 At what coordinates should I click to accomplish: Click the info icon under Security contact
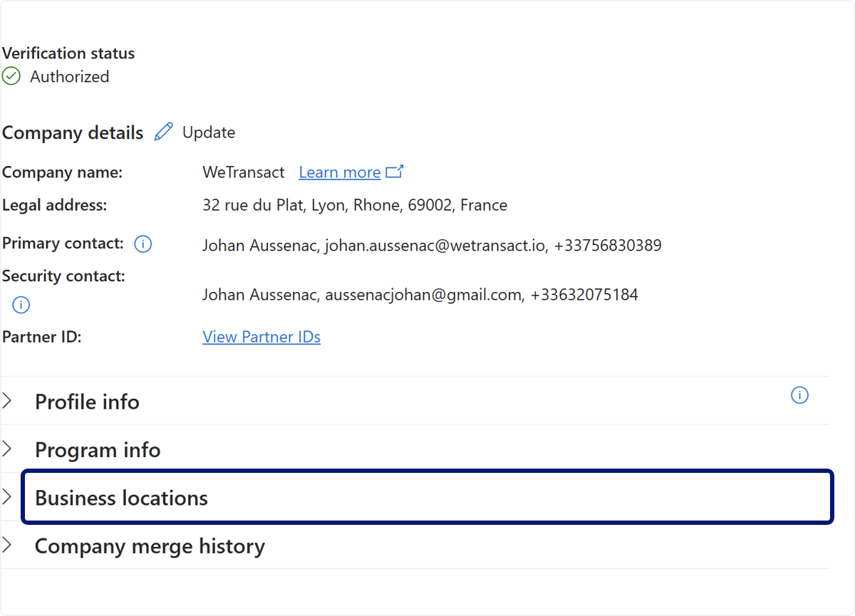(21, 305)
